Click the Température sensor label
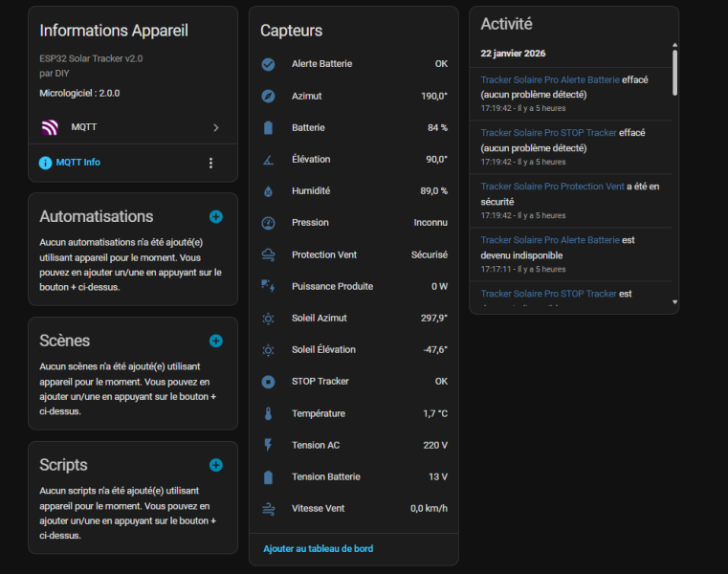The width and height of the screenshot is (728, 574). (x=319, y=413)
